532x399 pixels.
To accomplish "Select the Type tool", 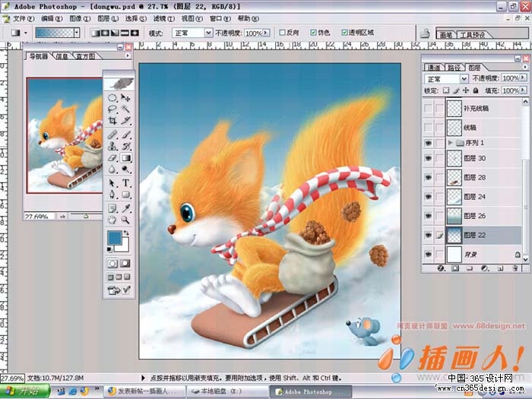I will 125,183.
